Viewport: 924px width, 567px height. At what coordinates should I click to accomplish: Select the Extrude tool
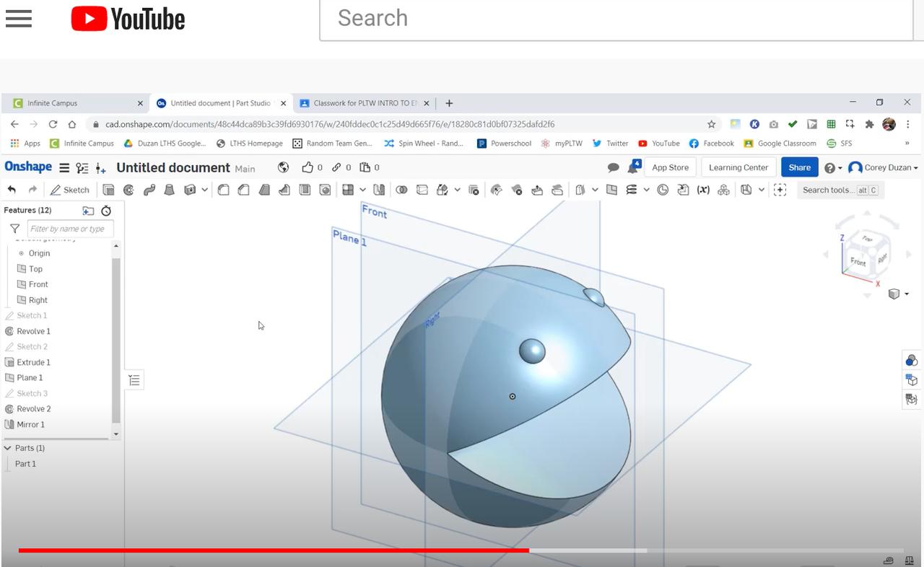coord(108,190)
